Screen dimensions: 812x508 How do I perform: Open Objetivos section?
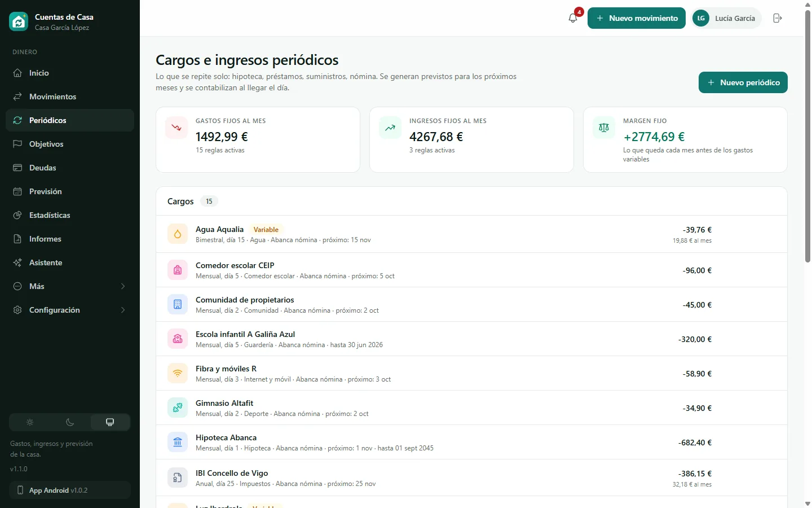click(x=70, y=144)
